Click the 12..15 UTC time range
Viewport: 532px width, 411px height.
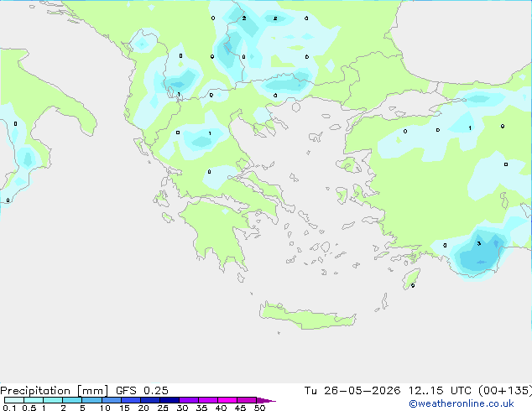[x=440, y=390]
